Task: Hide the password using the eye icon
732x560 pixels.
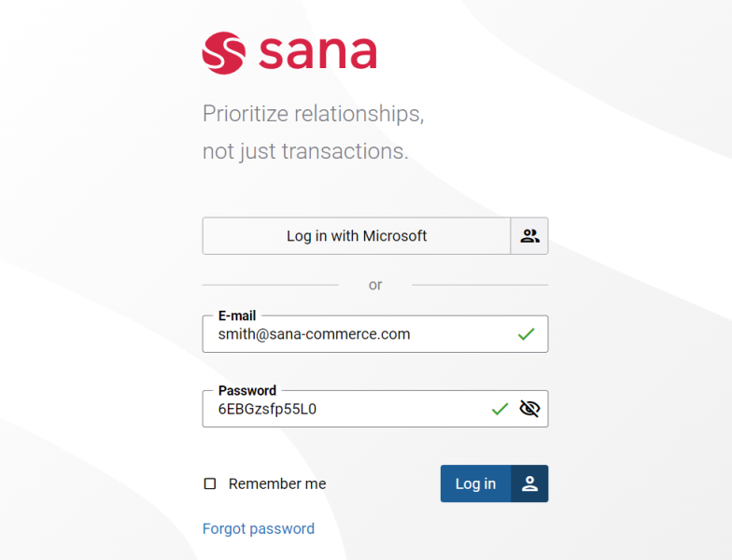Action: (529, 409)
